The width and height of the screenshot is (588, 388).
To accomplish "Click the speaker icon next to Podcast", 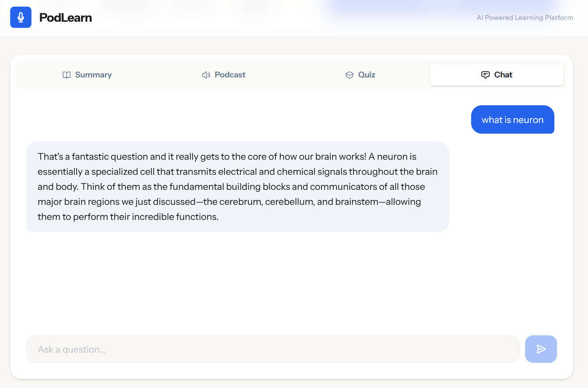I will pos(205,75).
